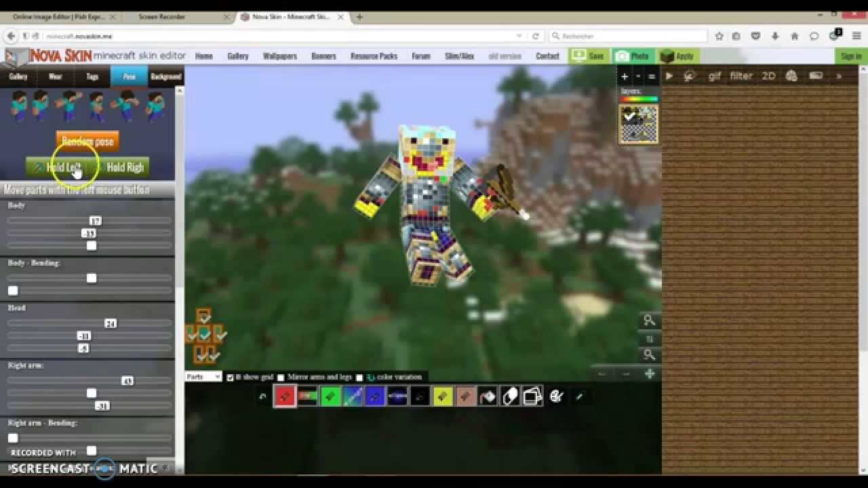Toggle the torso part visibility
The width and height of the screenshot is (868, 488).
pos(204,334)
